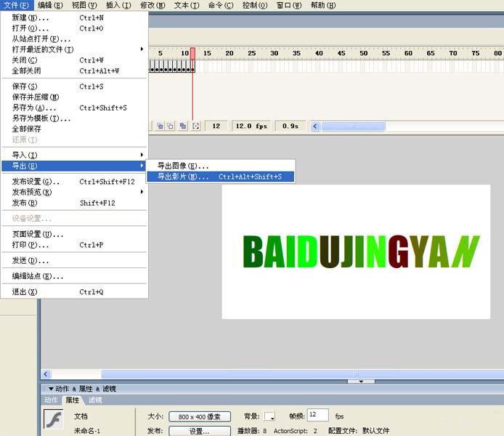Image resolution: width=504 pixels, height=436 pixels.
Task: Click the current frame number 12 readout
Action: (x=216, y=126)
